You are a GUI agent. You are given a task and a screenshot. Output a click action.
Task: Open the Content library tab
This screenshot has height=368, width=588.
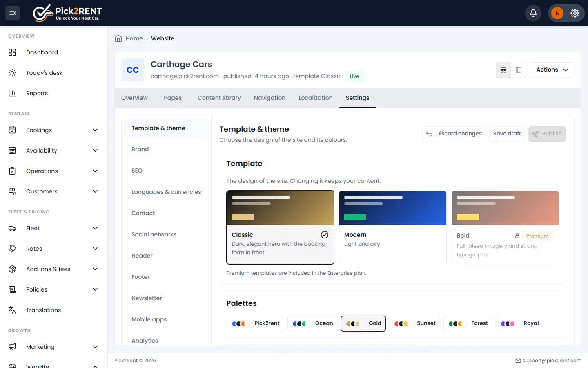[x=219, y=98]
